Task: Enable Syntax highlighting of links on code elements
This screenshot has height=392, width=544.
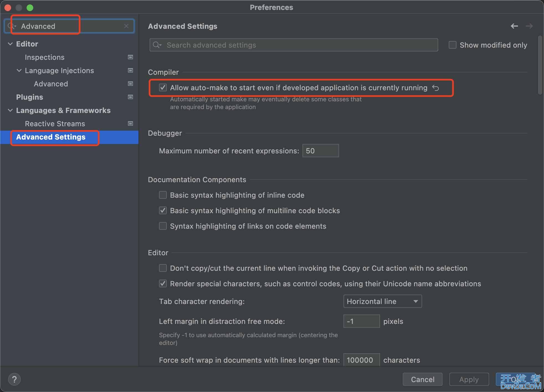Action: coord(163,226)
